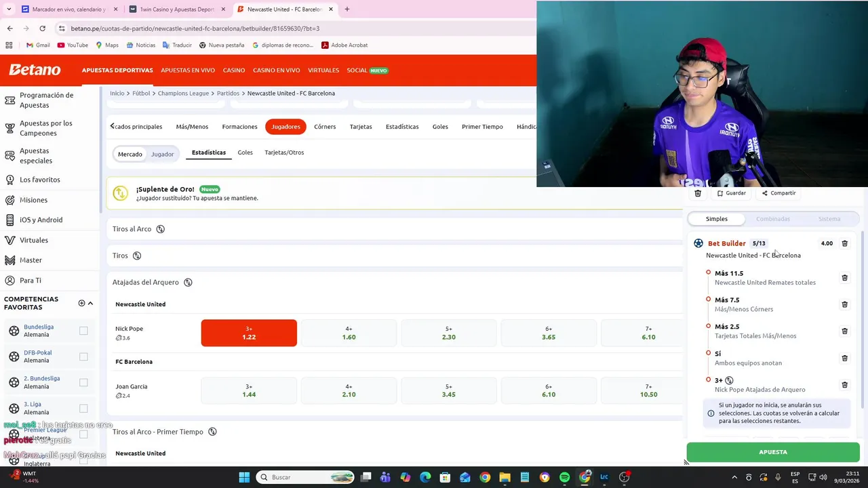Select the Combinadas bet slip tab
The height and width of the screenshot is (488, 868).
click(773, 219)
